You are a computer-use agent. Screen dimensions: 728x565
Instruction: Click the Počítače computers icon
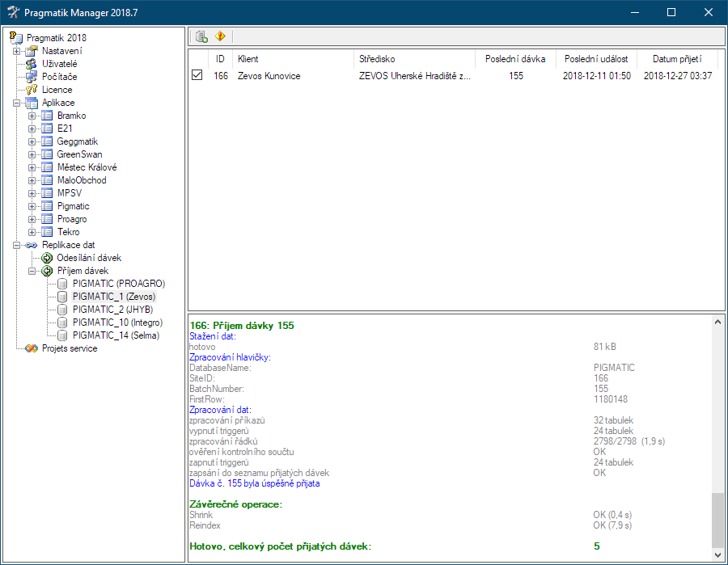[x=32, y=77]
